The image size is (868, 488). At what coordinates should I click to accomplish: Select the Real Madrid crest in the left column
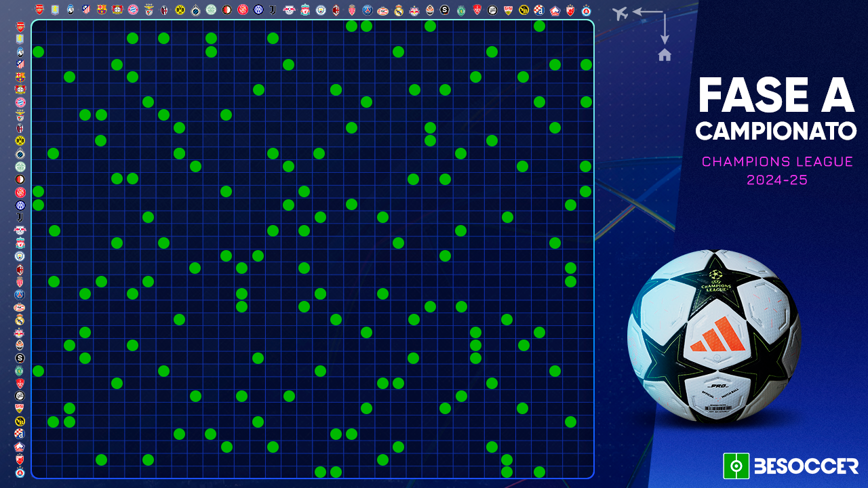click(x=20, y=319)
